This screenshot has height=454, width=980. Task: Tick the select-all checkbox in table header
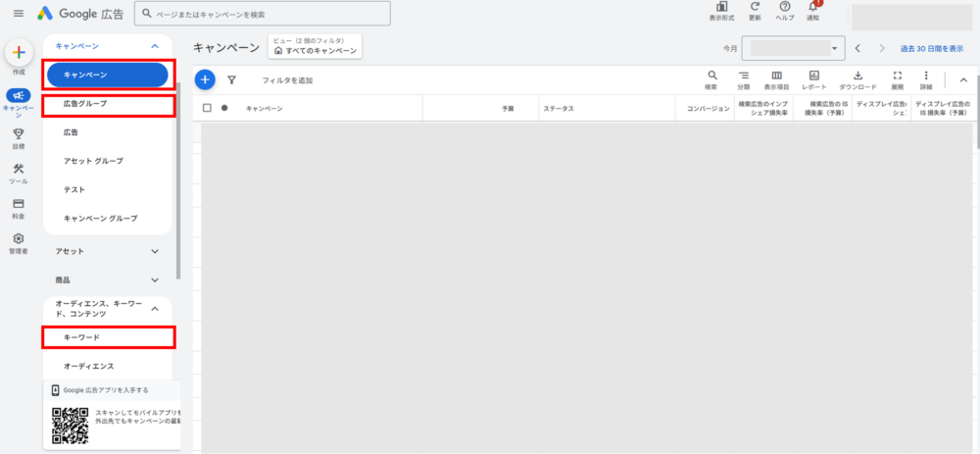point(207,108)
